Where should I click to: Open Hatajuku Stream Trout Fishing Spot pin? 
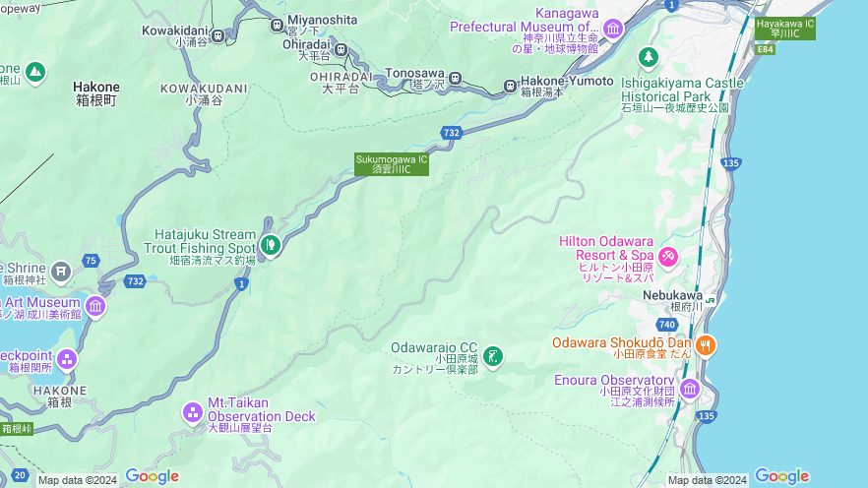click(x=270, y=245)
